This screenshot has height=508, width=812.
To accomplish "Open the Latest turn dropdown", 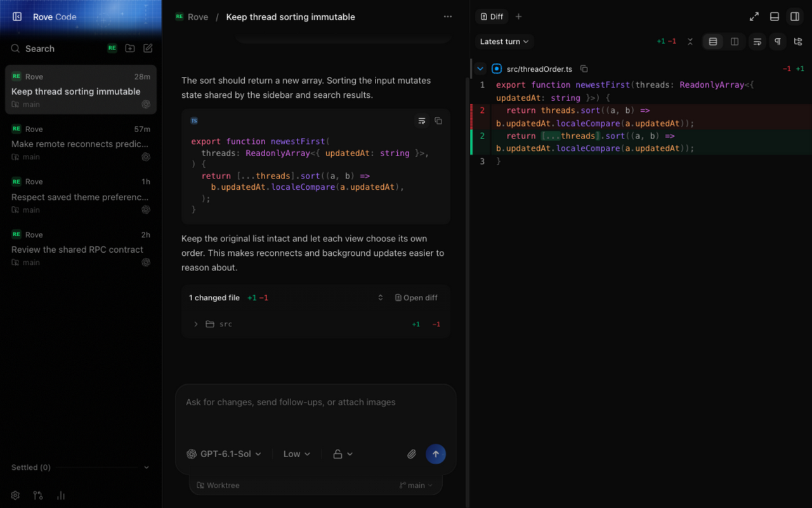I will coord(504,41).
